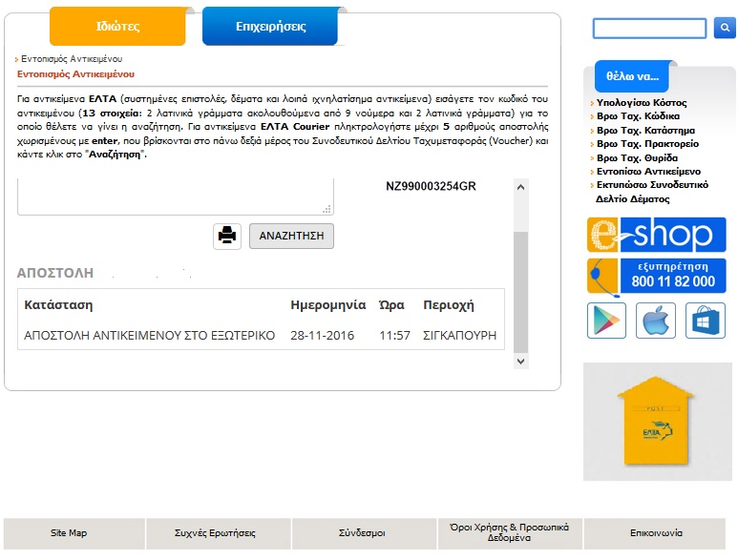The image size is (738, 560).
Task: Focus the site search input field
Action: (649, 29)
